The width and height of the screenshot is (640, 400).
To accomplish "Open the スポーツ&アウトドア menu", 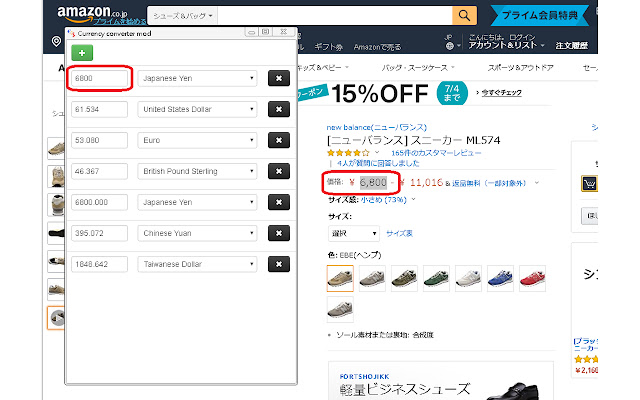I will click(520, 68).
